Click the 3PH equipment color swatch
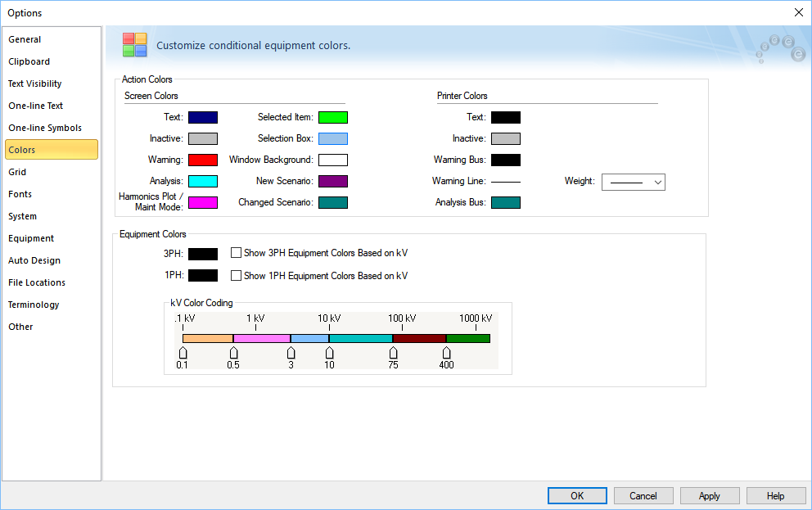 203,254
